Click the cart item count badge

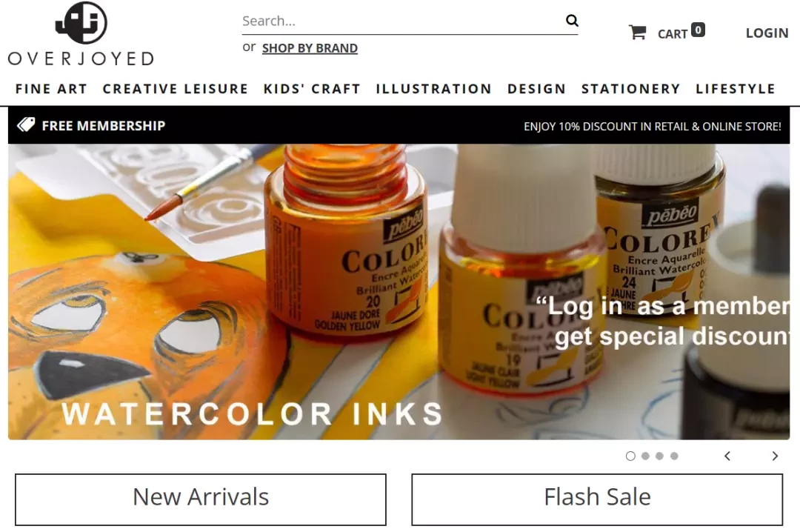(x=698, y=30)
